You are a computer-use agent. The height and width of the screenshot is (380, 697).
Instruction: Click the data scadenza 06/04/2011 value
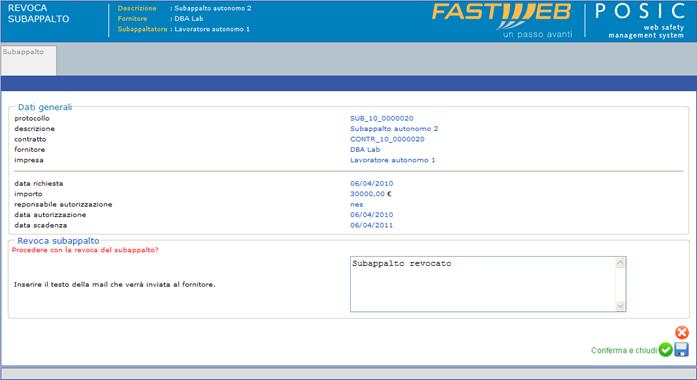[x=371, y=225]
